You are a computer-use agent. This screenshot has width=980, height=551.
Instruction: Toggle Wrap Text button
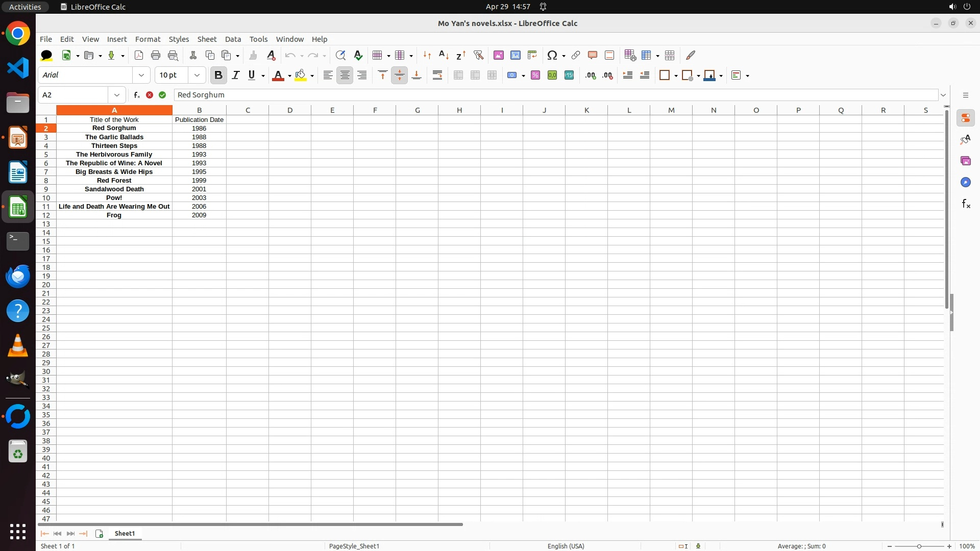[x=437, y=75]
